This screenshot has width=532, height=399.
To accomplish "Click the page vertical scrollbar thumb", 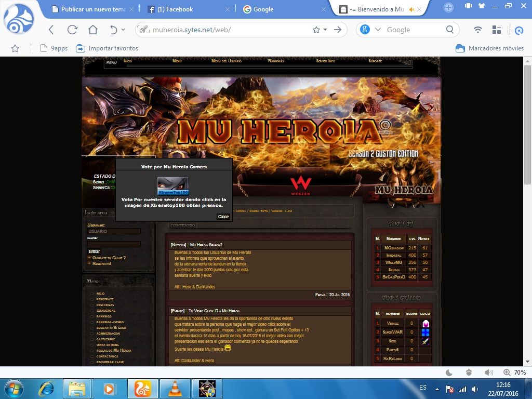I will 527,125.
